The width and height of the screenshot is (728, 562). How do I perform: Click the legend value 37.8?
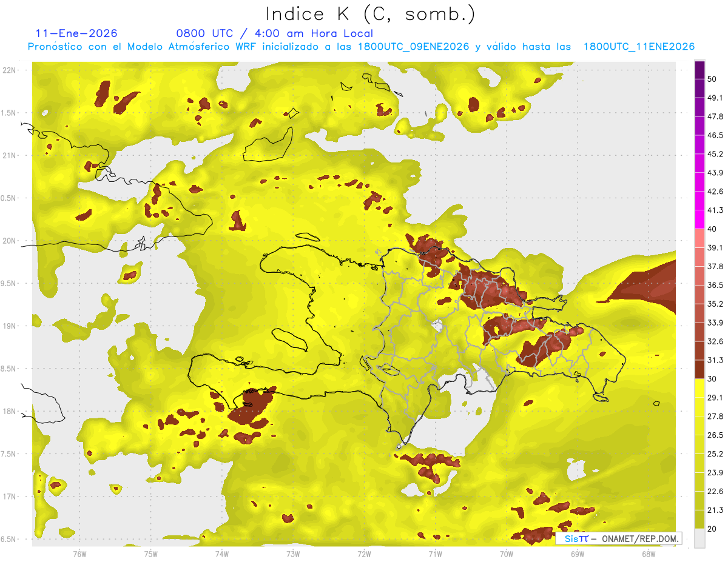tap(715, 266)
